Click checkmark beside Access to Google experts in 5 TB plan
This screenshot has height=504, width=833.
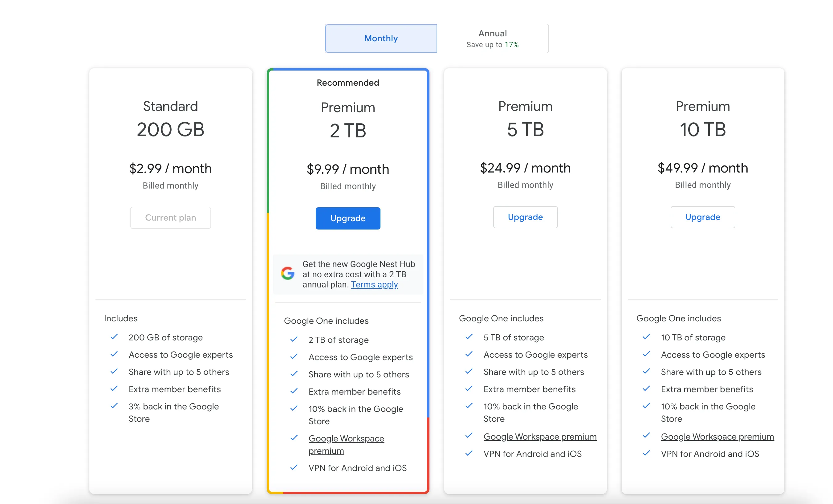tap(469, 354)
